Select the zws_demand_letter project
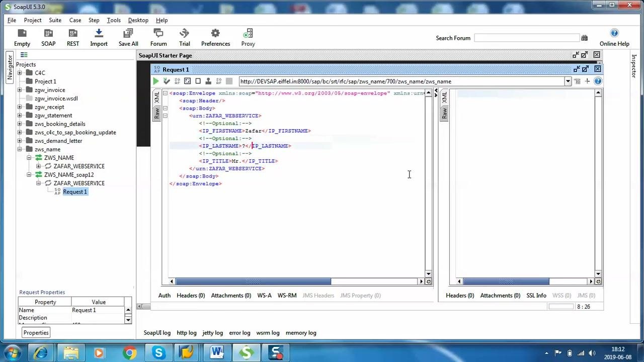The image size is (644, 362). [58, 141]
